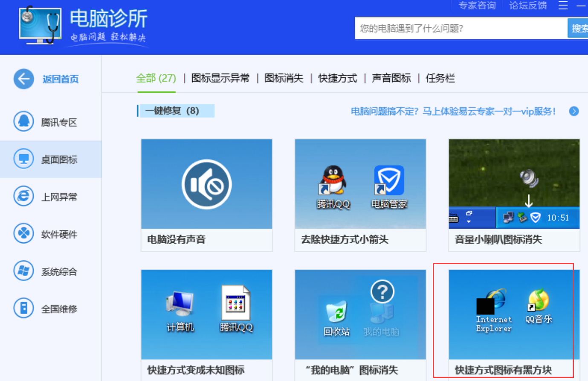Switch to the 图标显示异常 tab
This screenshot has width=588, height=381.
coord(220,79)
